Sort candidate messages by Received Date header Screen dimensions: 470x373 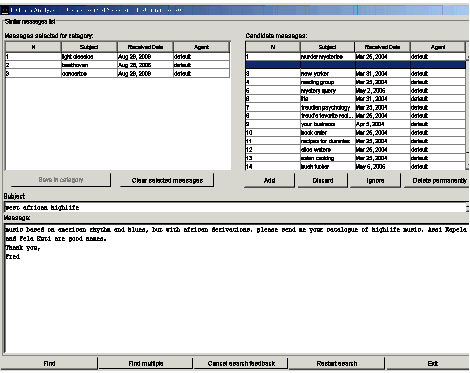coord(382,47)
